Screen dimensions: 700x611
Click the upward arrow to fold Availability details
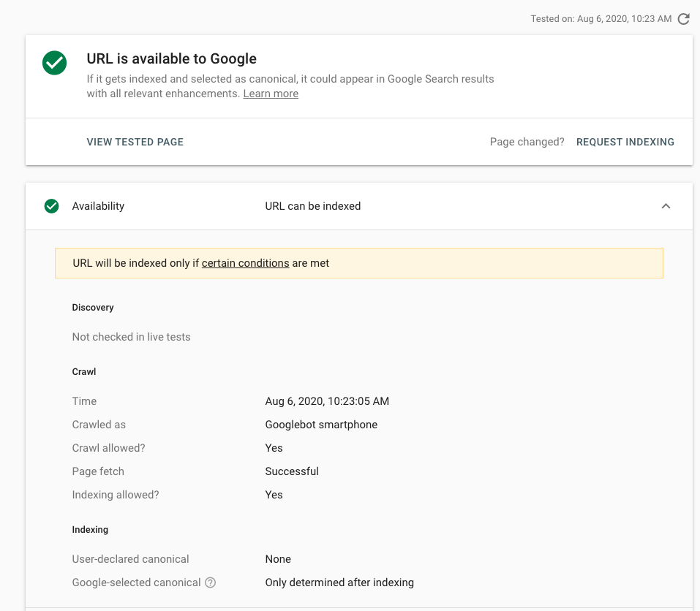point(666,206)
